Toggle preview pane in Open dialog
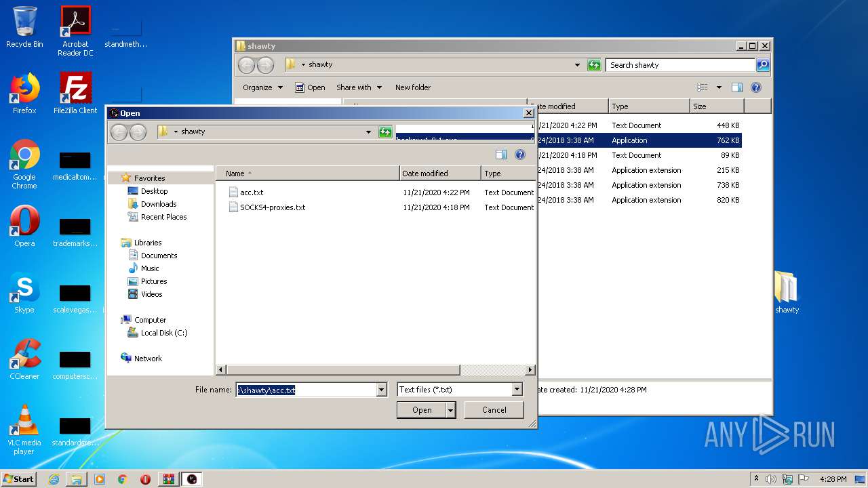 (x=501, y=155)
